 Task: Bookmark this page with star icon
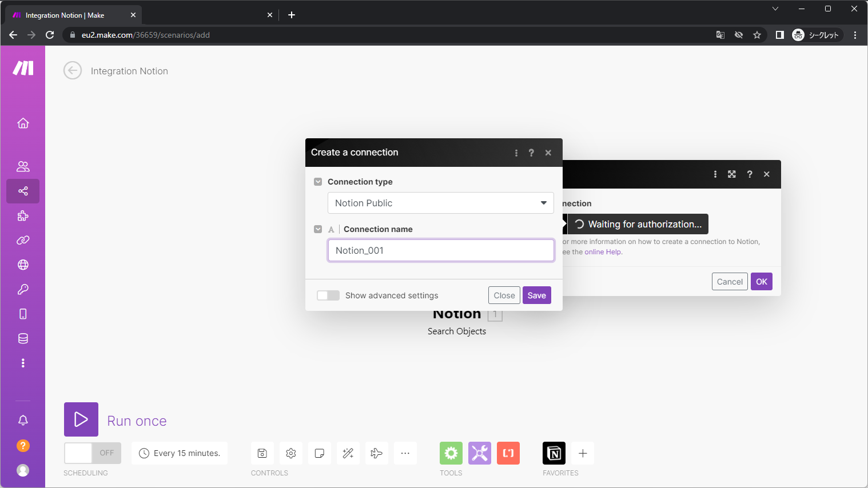click(757, 35)
